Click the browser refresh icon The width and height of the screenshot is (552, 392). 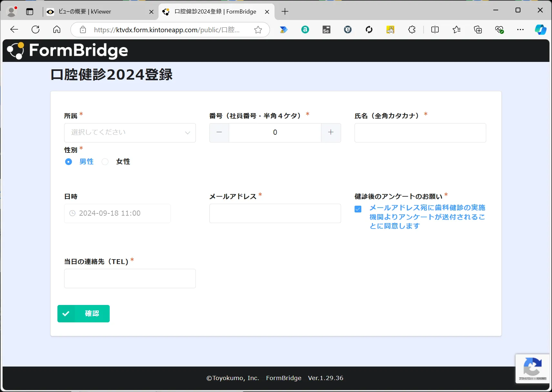pos(35,30)
